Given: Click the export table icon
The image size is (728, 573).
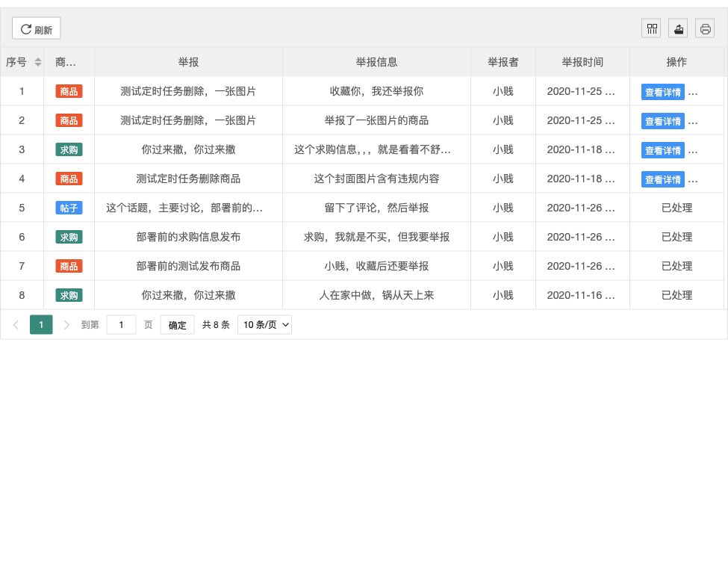Looking at the screenshot, I should pyautogui.click(x=678, y=29).
